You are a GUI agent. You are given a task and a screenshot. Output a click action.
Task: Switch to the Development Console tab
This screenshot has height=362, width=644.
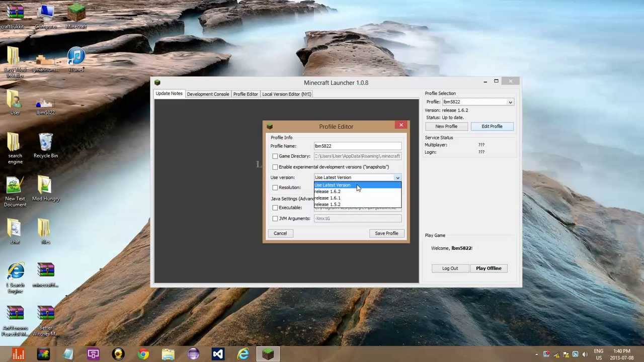[208, 94]
